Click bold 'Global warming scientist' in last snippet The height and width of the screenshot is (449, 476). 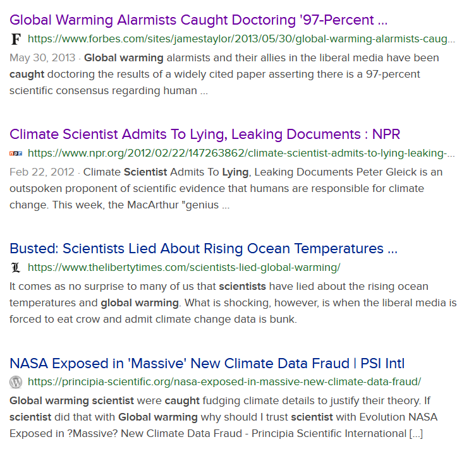(x=71, y=401)
